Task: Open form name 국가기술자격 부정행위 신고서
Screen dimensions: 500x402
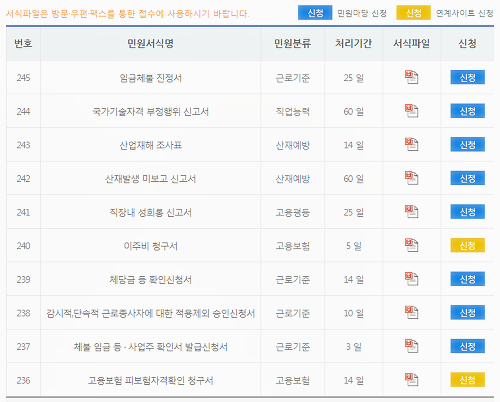Action: [x=151, y=112]
